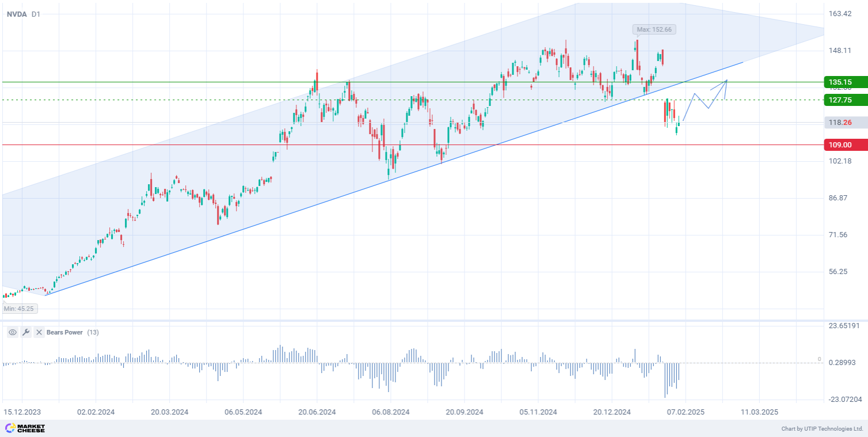The height and width of the screenshot is (437, 868).
Task: Click the 163.42 price axis label
Action: coord(840,14)
